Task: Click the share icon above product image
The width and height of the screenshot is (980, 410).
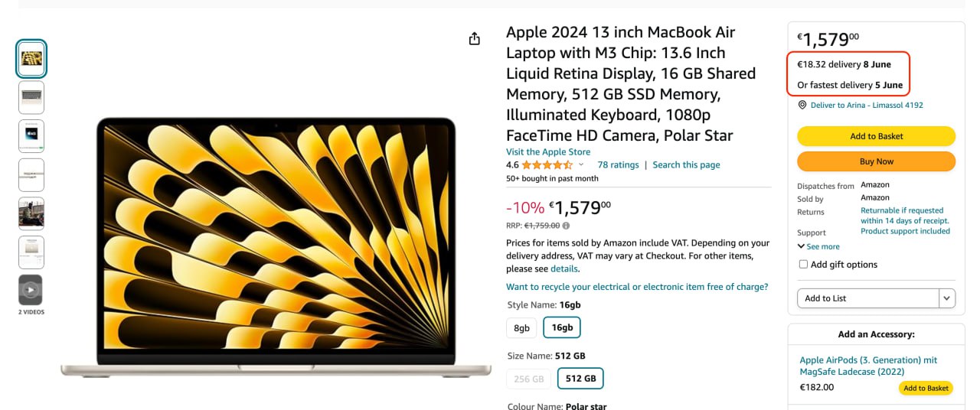Action: click(x=475, y=38)
